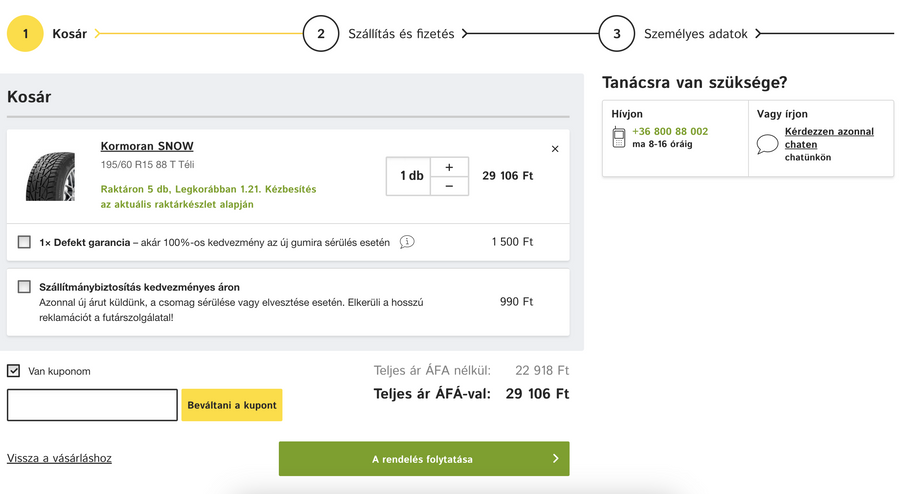Enable the Defekt garancia checkbox
This screenshot has height=494, width=900.
coord(24,242)
